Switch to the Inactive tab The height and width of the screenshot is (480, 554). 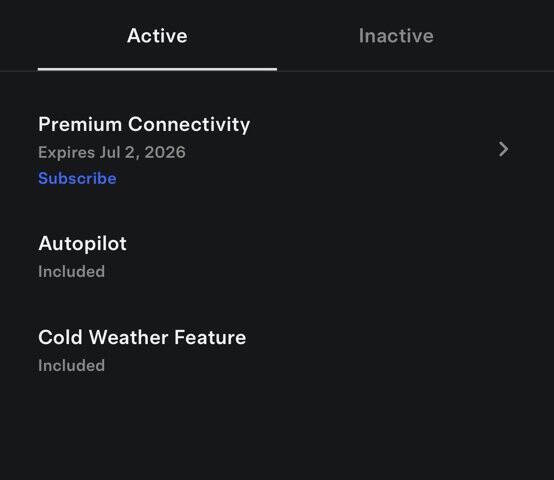[396, 36]
